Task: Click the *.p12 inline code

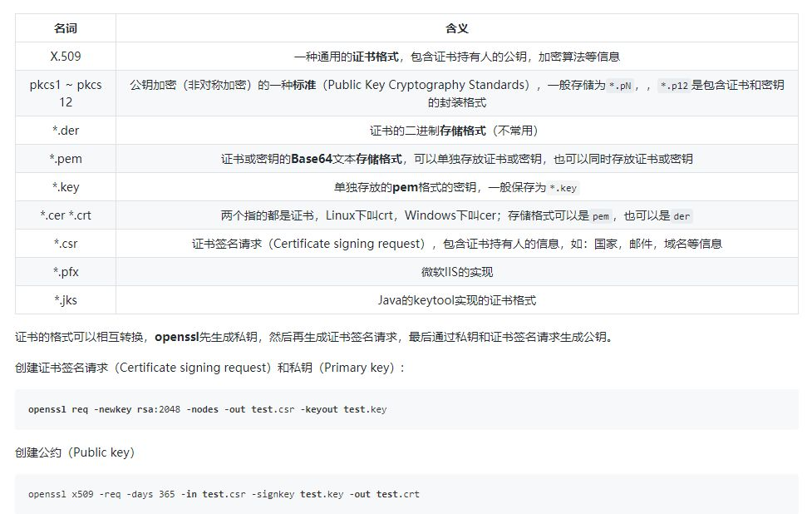Action: click(x=674, y=86)
